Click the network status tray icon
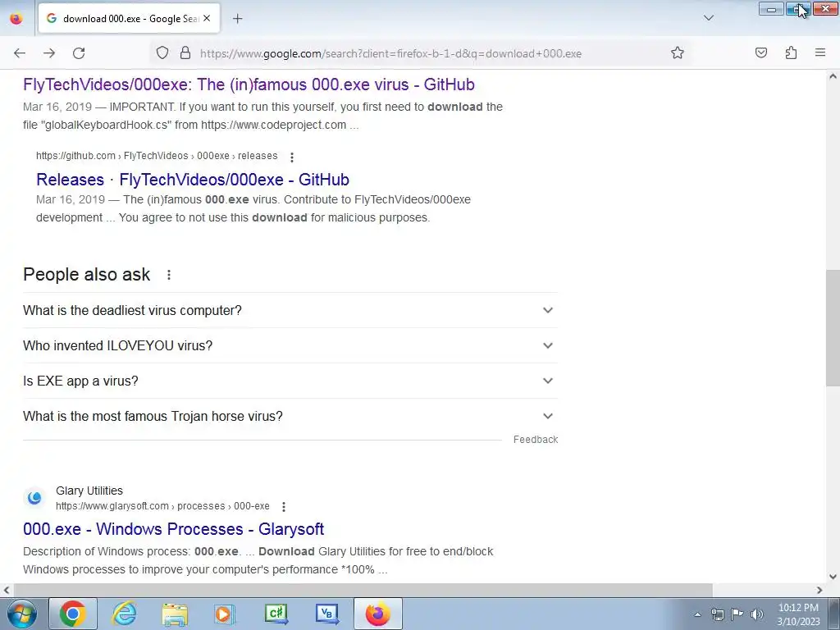This screenshot has width=840, height=630. coord(717,614)
